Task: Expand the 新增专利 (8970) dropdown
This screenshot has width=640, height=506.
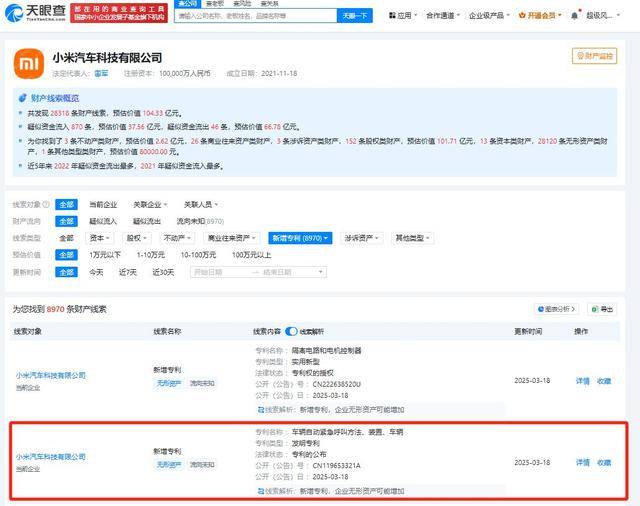Action: 300,238
